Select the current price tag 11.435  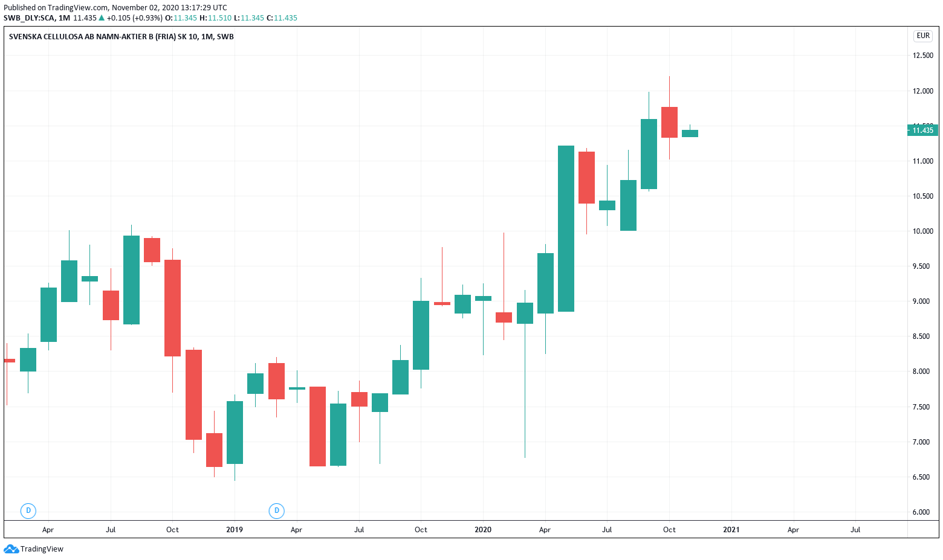922,130
